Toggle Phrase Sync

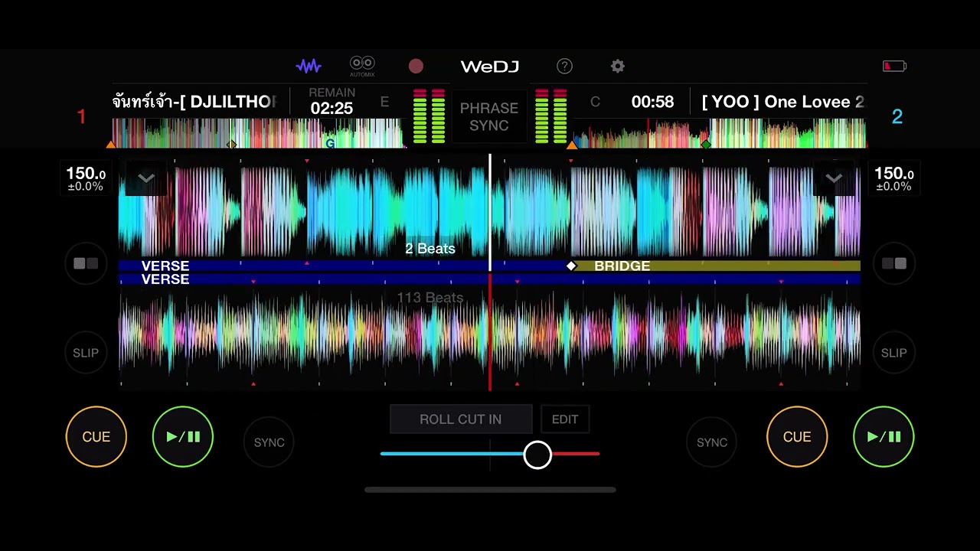pos(489,116)
